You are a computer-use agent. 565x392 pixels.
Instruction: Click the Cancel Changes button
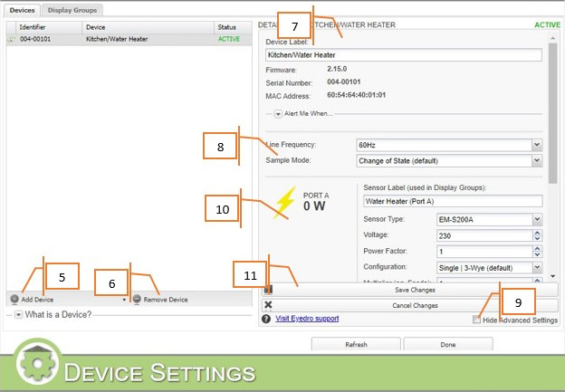(x=409, y=305)
